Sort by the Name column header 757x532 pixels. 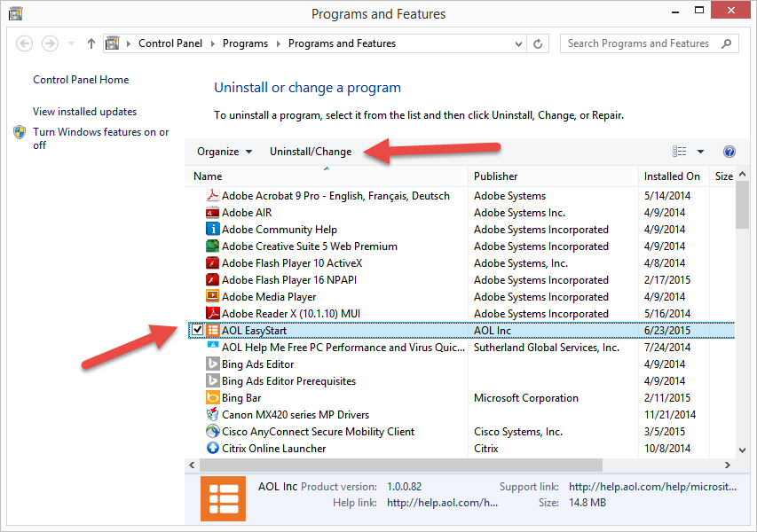[x=327, y=176]
